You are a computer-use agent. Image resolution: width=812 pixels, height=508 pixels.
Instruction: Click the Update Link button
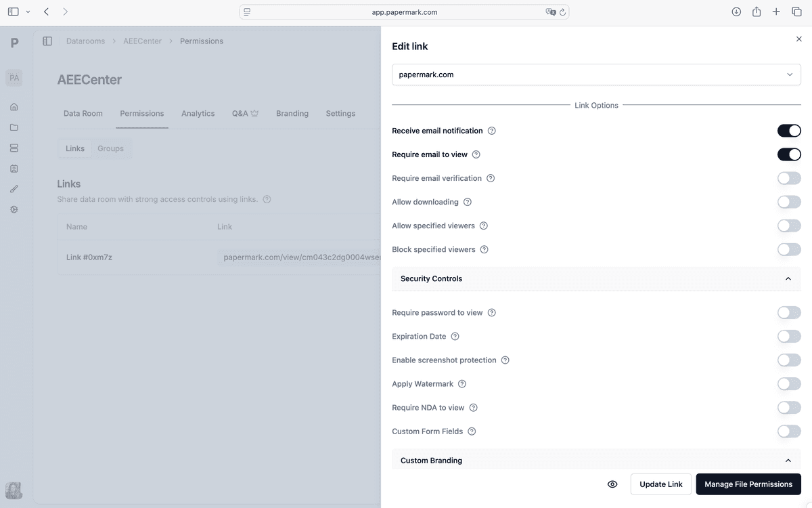pyautogui.click(x=660, y=484)
